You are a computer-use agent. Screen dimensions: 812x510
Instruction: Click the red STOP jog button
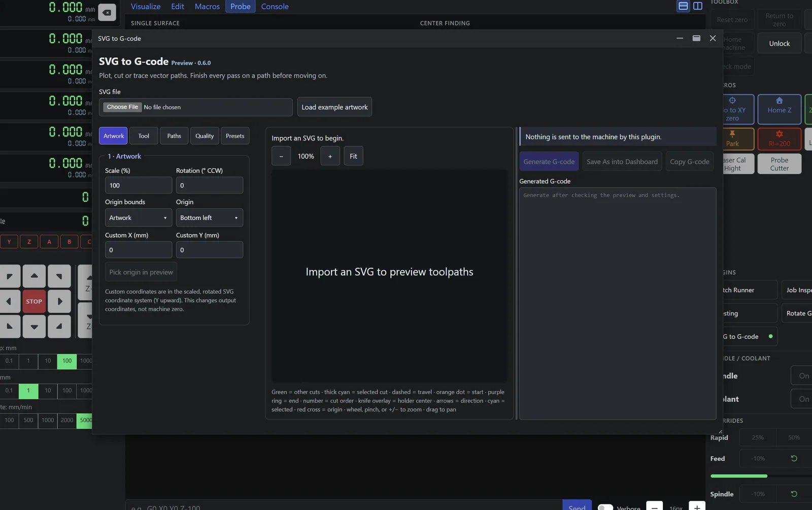tap(34, 301)
